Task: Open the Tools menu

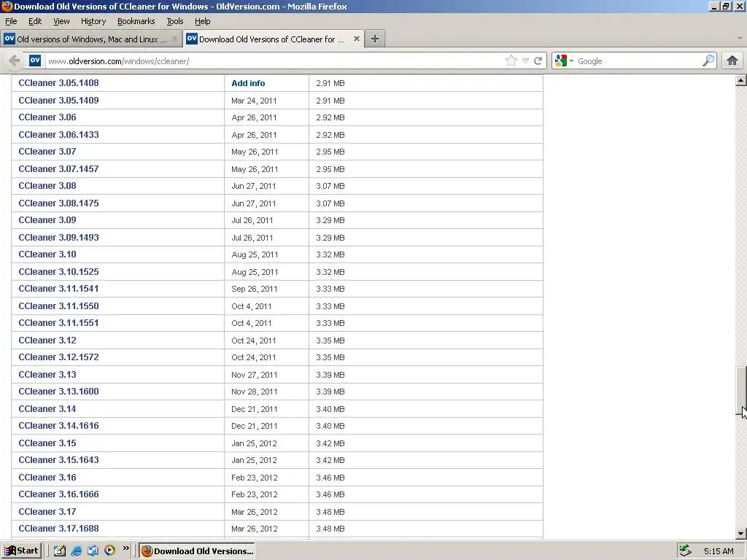Action: click(x=175, y=21)
